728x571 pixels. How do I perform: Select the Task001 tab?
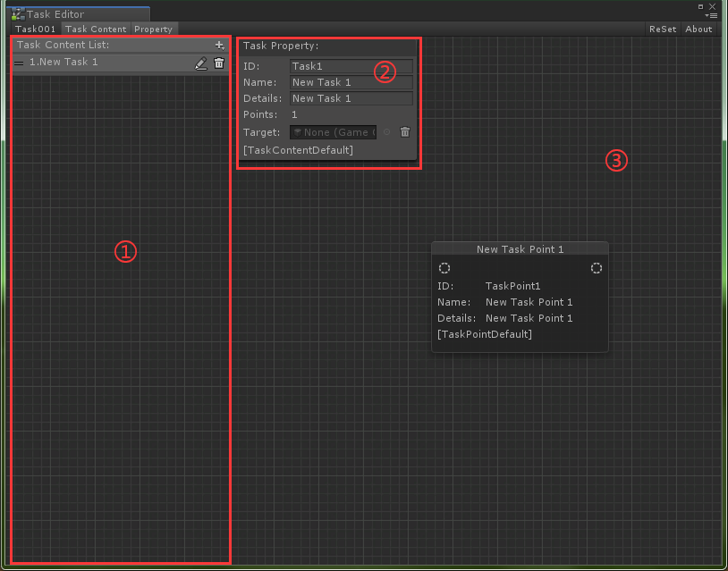pos(35,29)
